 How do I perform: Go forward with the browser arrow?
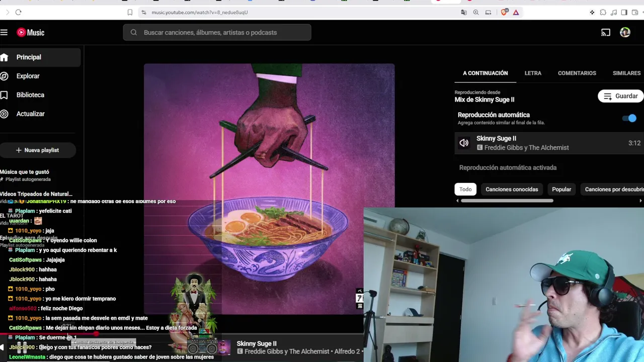[7, 12]
